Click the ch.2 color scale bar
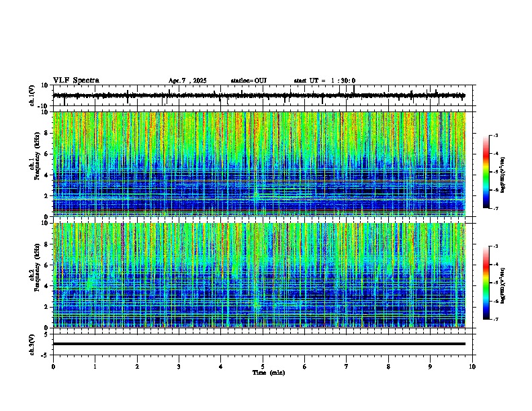532x411 pixels. coord(486,283)
